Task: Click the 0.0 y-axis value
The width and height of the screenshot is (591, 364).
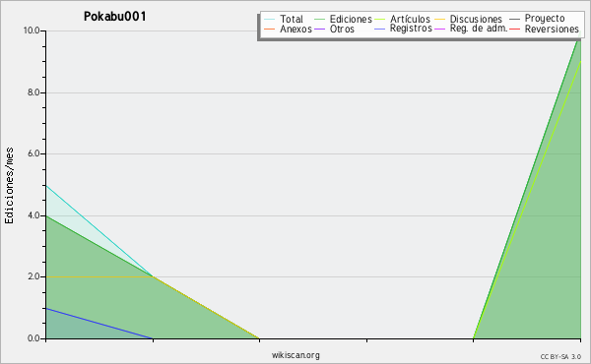Action: tap(33, 338)
